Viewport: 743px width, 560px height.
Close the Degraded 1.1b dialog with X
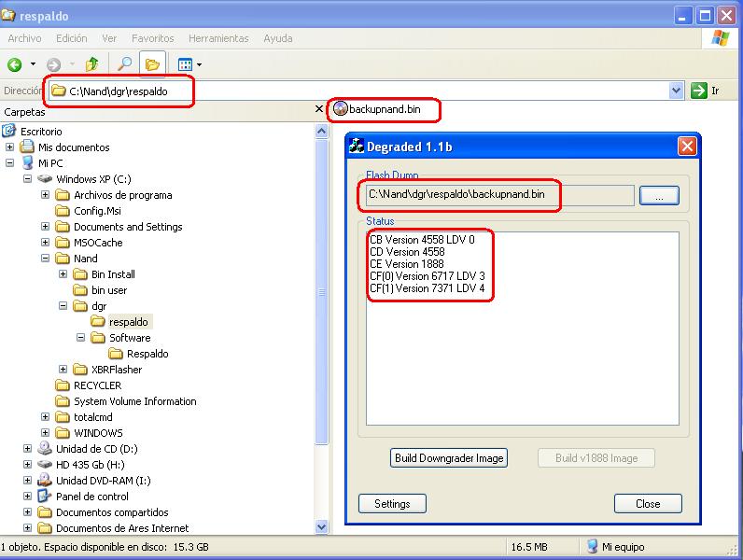pyautogui.click(x=687, y=147)
